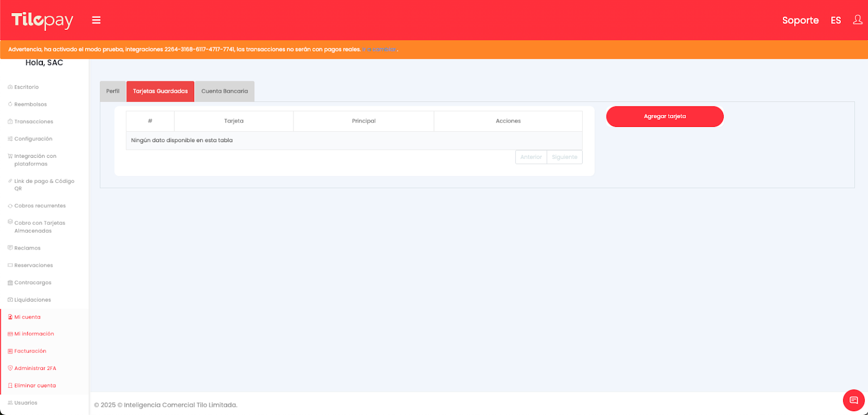Open the chat support bubble icon

[853, 400]
